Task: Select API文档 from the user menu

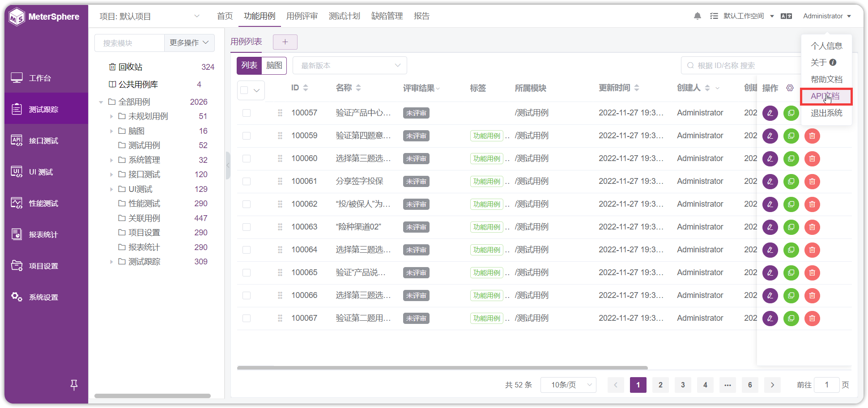Action: [826, 96]
